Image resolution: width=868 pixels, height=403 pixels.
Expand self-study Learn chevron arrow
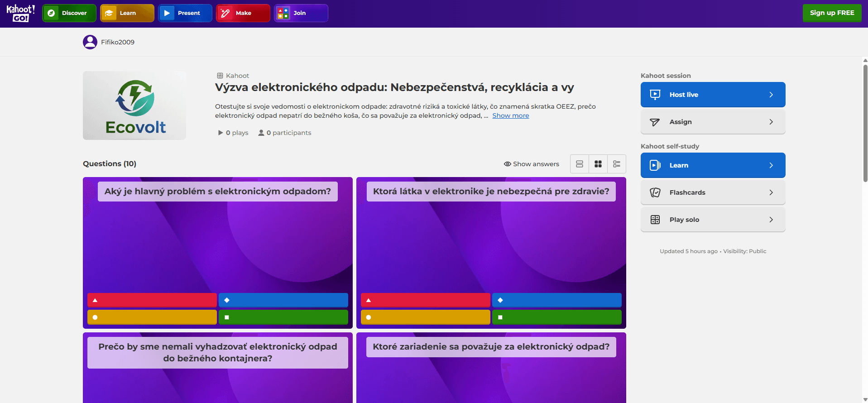771,165
